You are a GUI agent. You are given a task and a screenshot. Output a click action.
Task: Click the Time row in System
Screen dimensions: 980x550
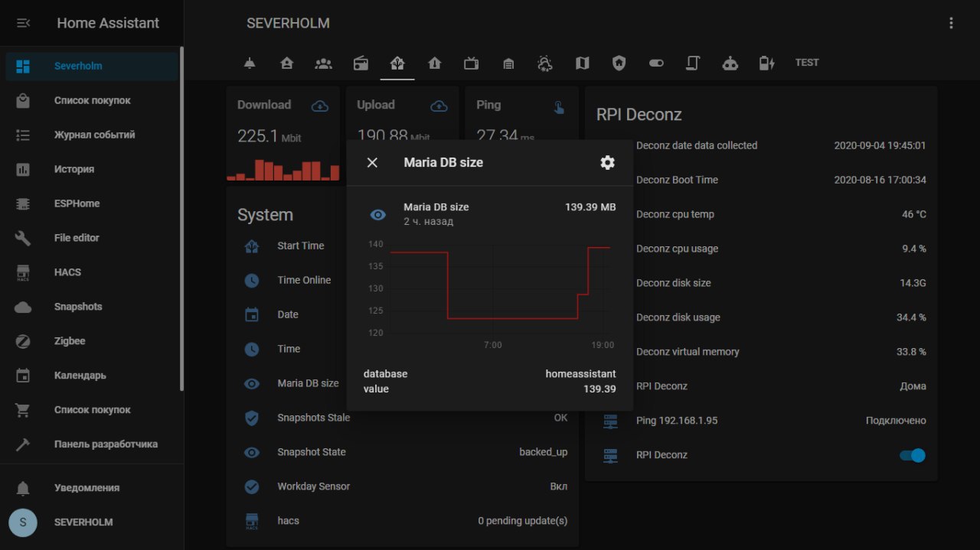click(x=291, y=349)
